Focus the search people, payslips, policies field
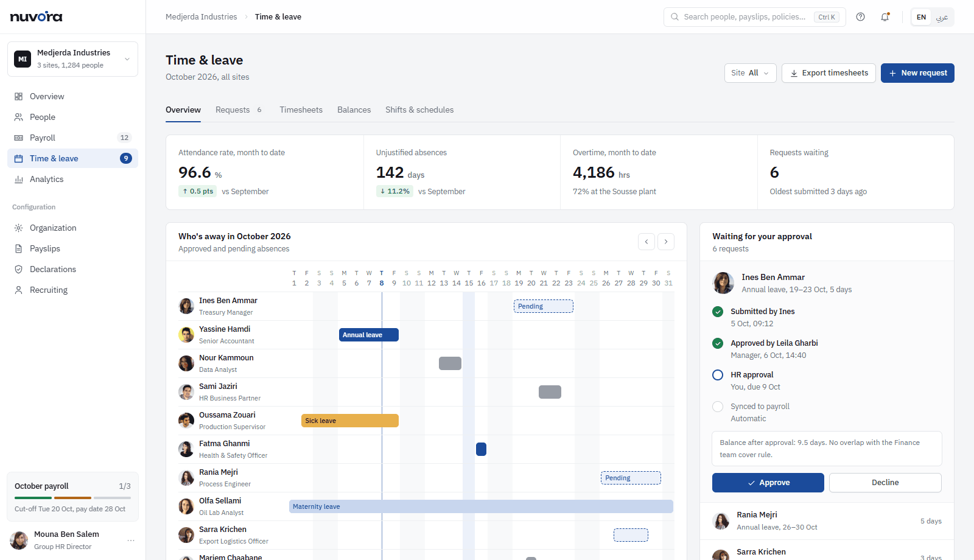974x560 pixels. pos(755,17)
